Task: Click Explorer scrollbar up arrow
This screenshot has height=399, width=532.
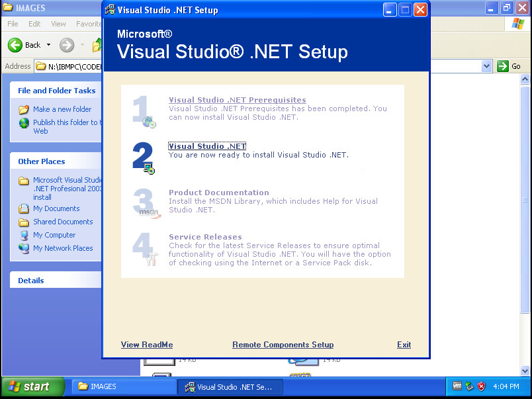Action: pyautogui.click(x=525, y=79)
